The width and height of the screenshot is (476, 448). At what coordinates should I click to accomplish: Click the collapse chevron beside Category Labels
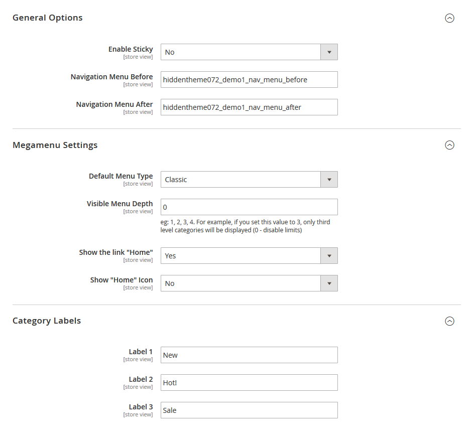point(450,321)
